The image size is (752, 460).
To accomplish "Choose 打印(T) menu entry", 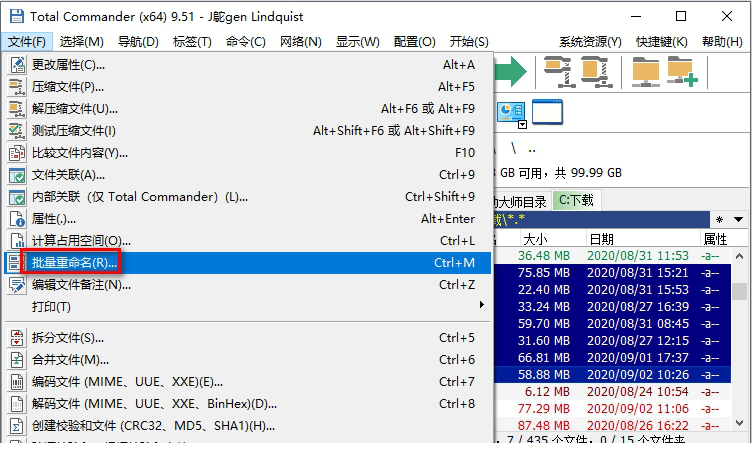I will 247,307.
